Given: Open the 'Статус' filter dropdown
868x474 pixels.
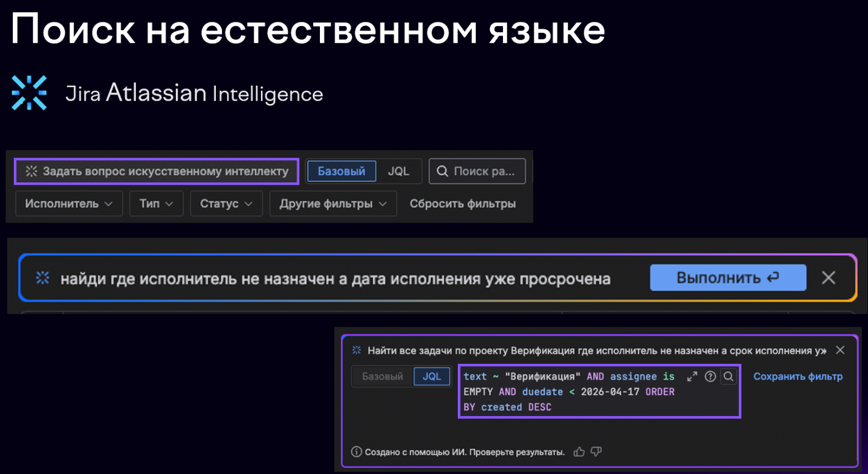Looking at the screenshot, I should pyautogui.click(x=226, y=204).
